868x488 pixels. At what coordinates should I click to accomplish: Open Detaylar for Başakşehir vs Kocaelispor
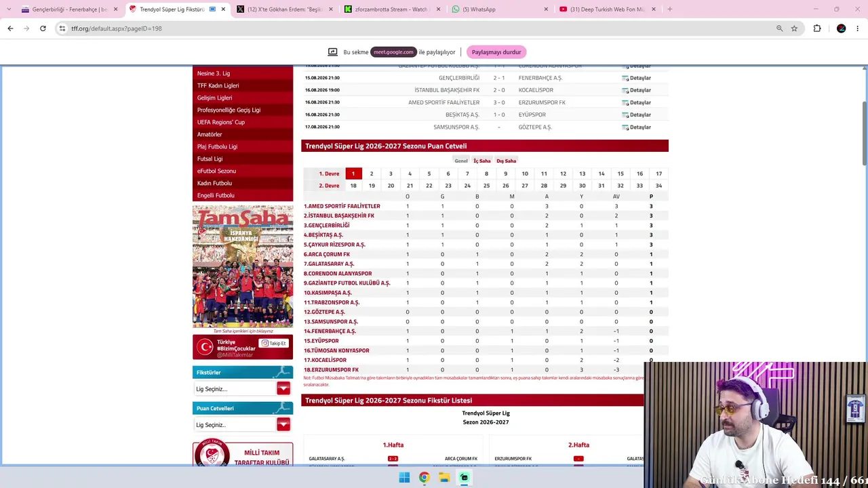[x=637, y=90]
